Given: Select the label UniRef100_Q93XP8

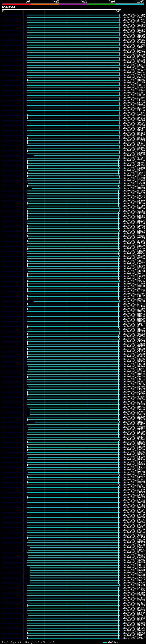Looking at the screenshot, I should coord(134,304).
